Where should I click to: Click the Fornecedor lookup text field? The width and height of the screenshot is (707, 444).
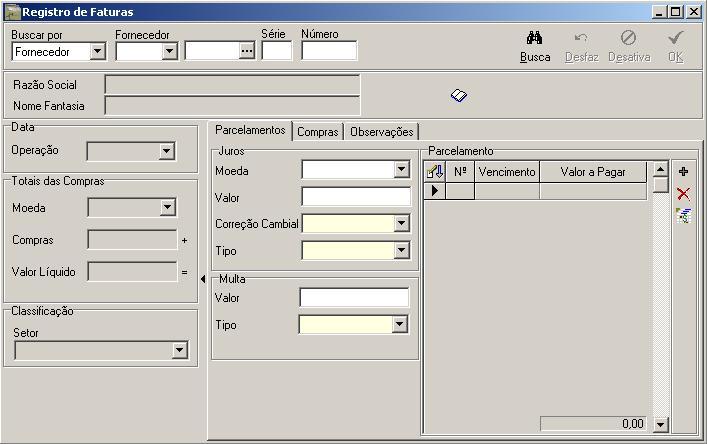212,51
